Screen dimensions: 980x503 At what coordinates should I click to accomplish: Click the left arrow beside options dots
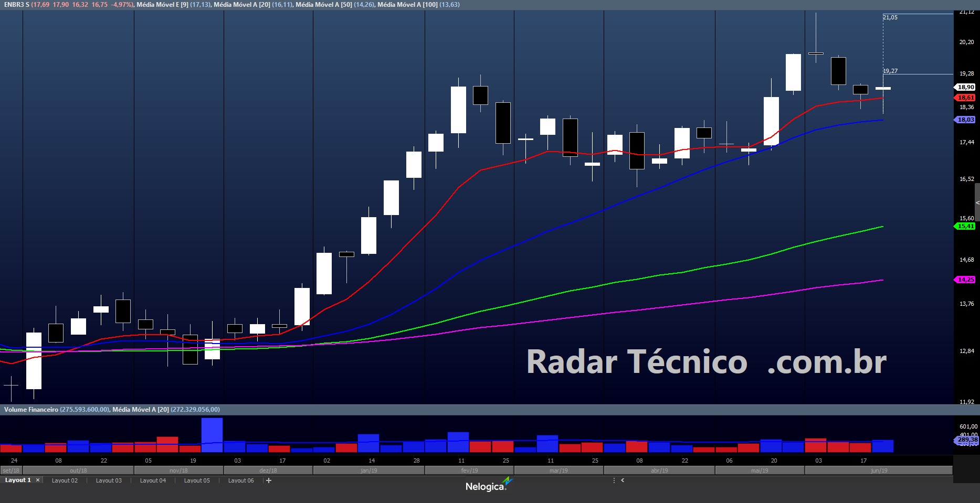tap(623, 480)
